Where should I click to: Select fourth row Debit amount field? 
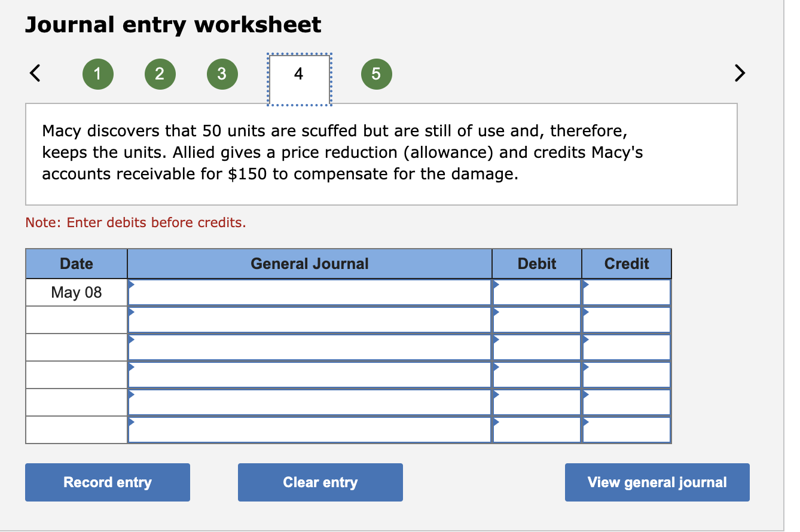point(537,375)
